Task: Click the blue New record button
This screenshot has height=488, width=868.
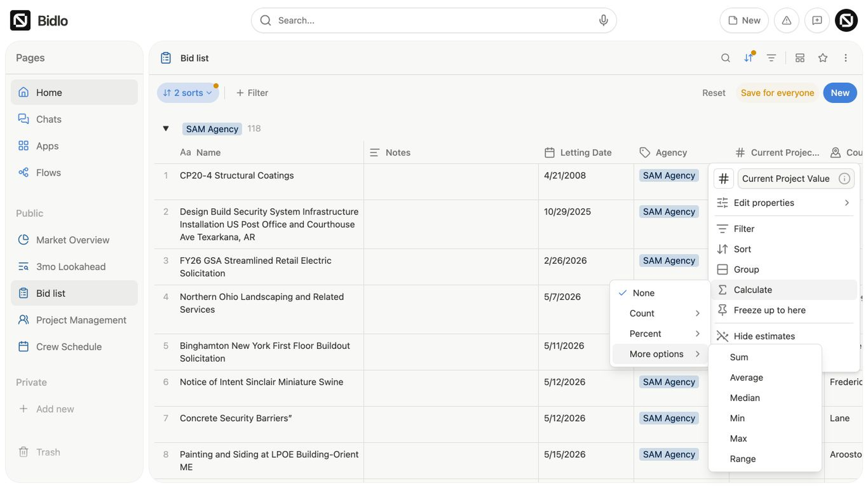Action: pyautogui.click(x=840, y=93)
